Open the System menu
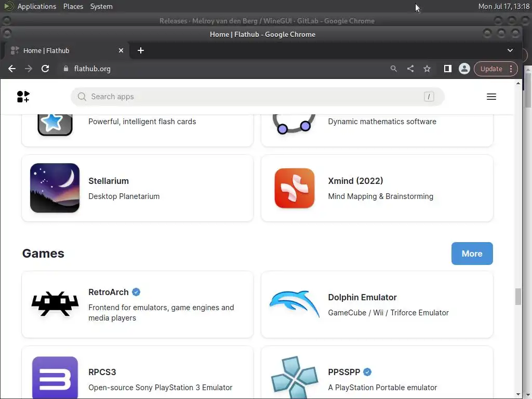Screen dimensions: 532x399 pos(101,6)
